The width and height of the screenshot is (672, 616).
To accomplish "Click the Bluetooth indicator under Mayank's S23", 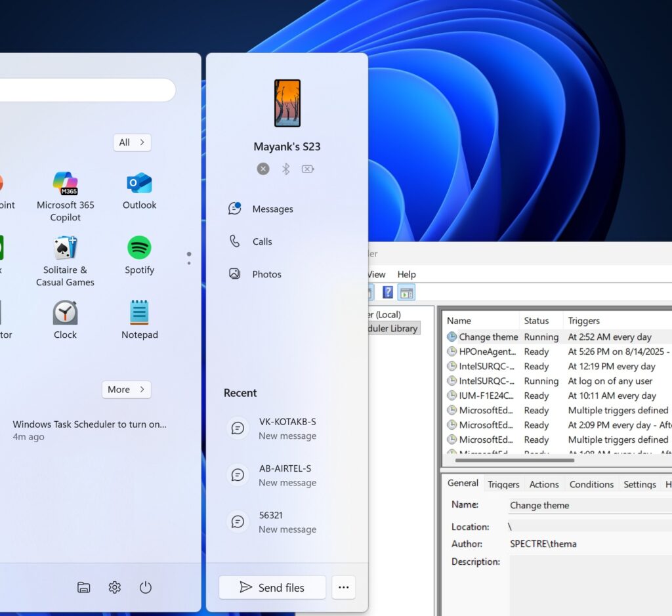I will point(285,169).
